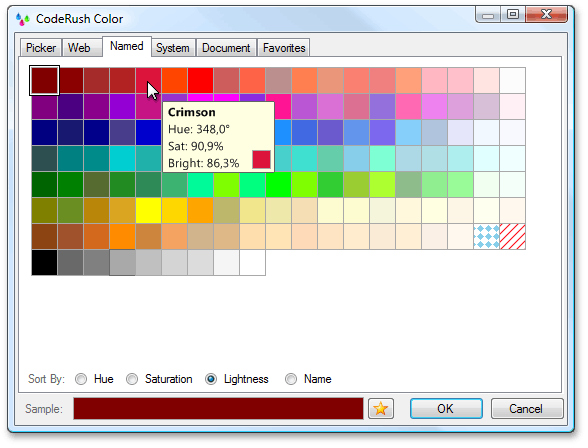Dismiss the dialog with Cancel
Screen dimensions: 588x448
pyautogui.click(x=527, y=408)
